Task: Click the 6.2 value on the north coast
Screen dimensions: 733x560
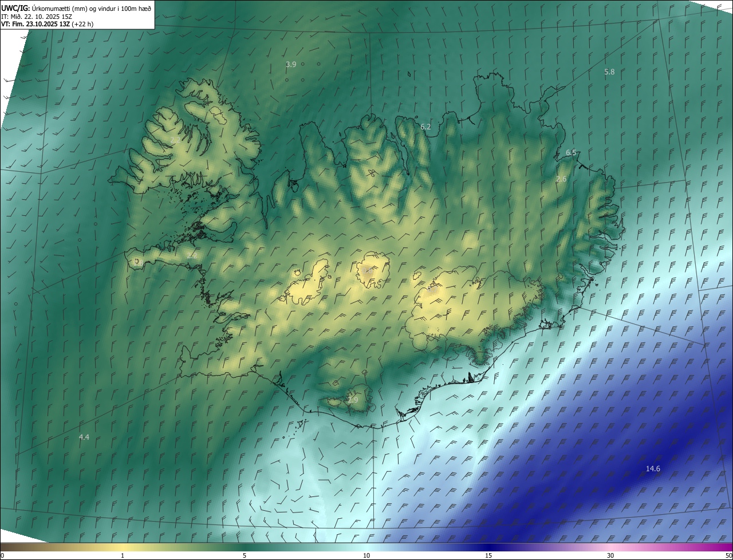Action: tap(425, 127)
